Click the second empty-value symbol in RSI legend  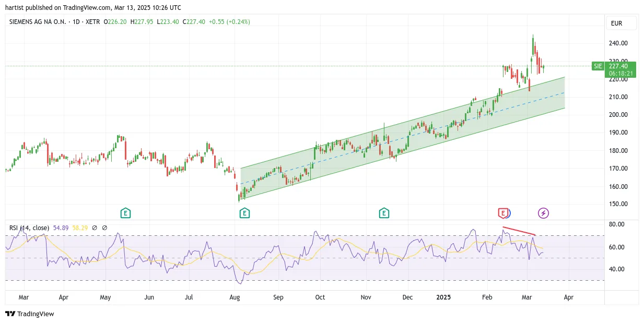104,228
